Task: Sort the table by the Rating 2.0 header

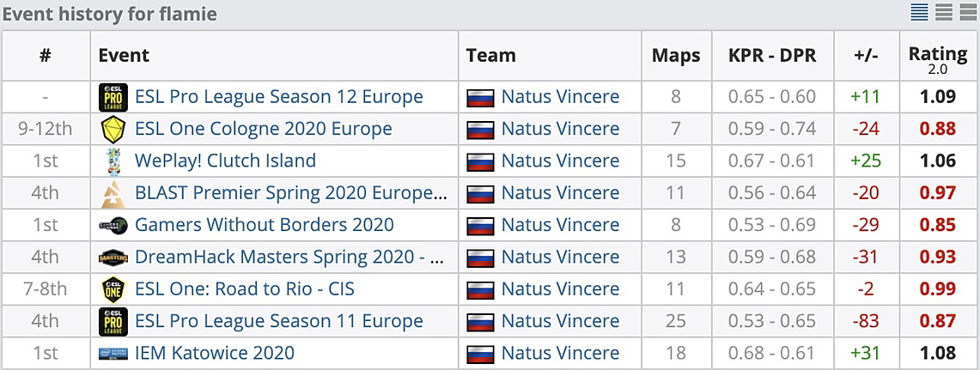Action: pyautogui.click(x=938, y=58)
